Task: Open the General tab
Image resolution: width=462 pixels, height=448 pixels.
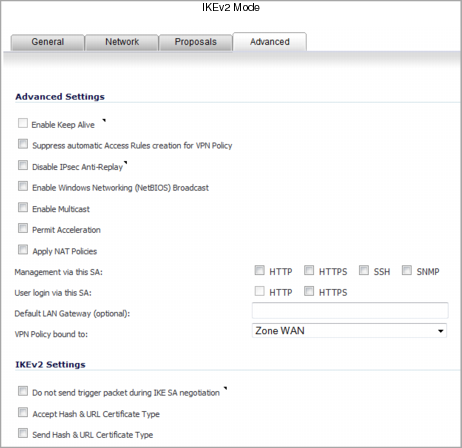Action: [47, 42]
